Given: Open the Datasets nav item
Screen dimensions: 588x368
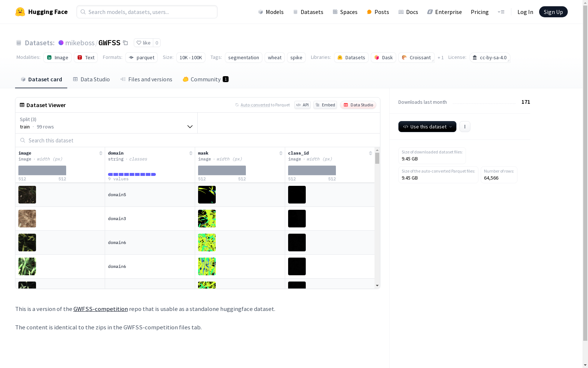Looking at the screenshot, I should click(x=308, y=12).
